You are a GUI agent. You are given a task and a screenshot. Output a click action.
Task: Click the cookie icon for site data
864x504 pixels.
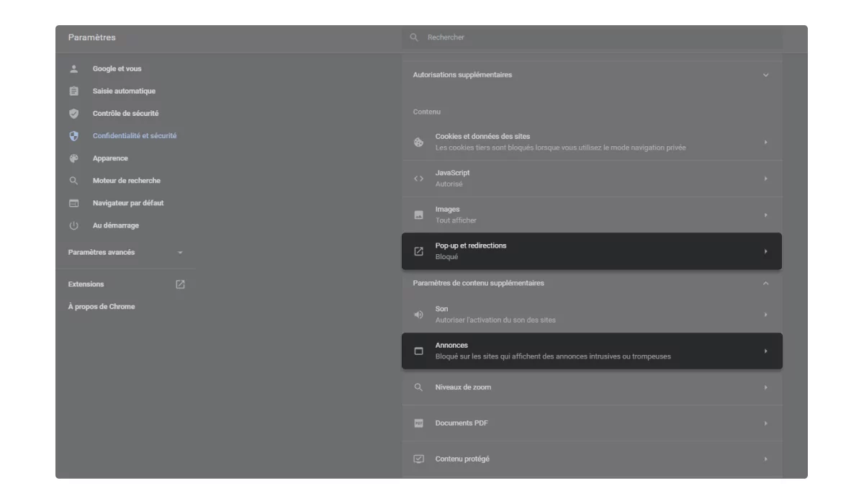[x=418, y=142]
